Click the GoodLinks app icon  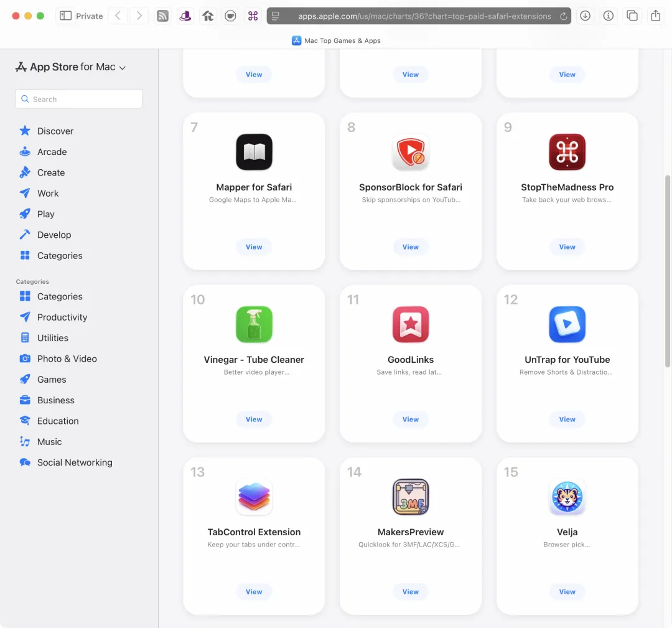411,324
